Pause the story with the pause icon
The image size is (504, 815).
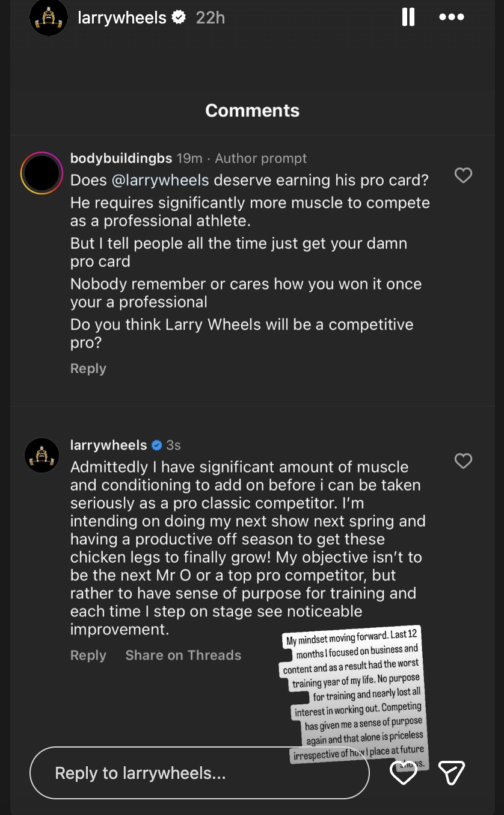pos(408,17)
